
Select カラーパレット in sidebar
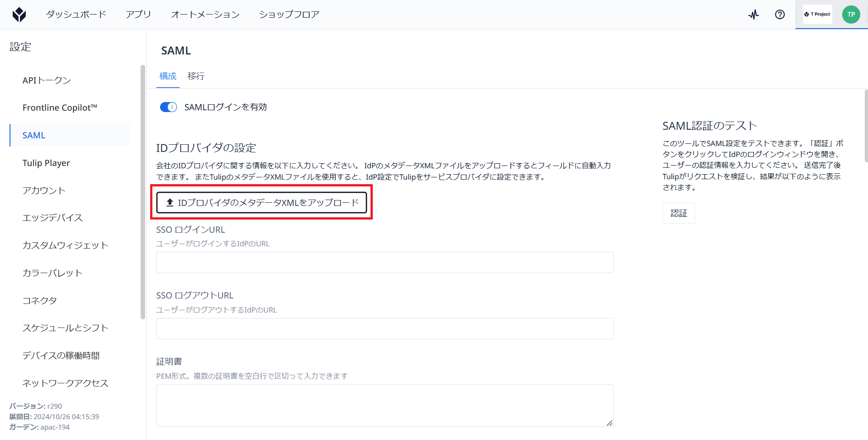point(69,273)
